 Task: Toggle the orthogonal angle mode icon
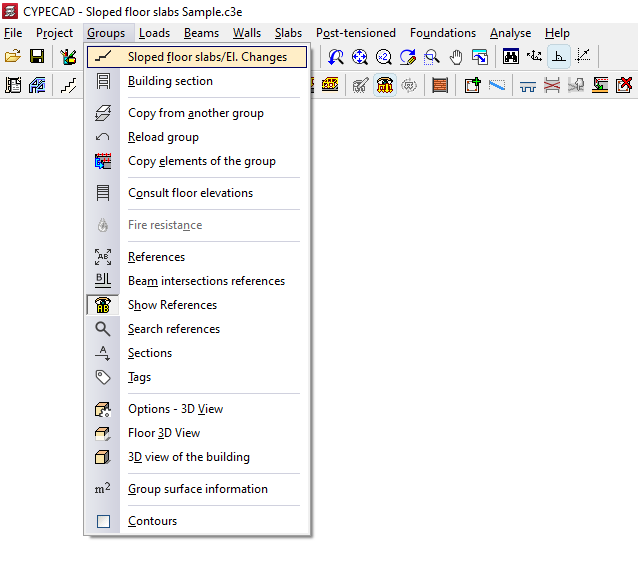click(x=559, y=57)
